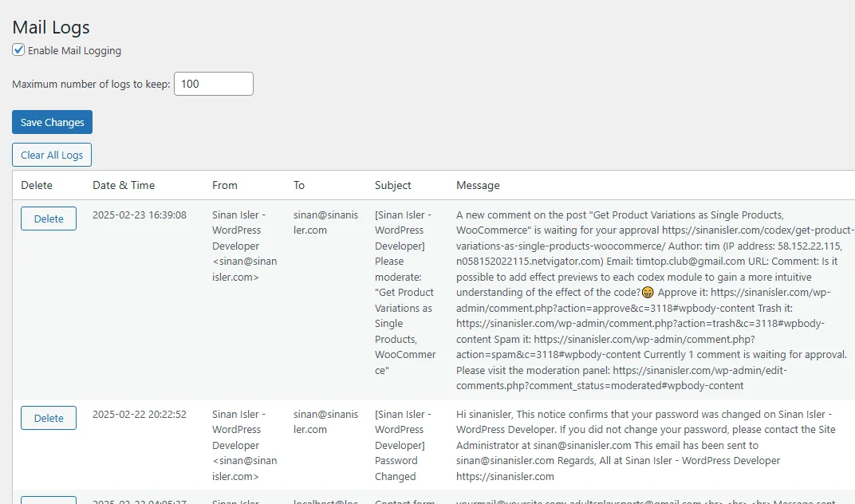Click the grinning emoji in the comment message
This screenshot has width=855, height=504.
pos(648,293)
